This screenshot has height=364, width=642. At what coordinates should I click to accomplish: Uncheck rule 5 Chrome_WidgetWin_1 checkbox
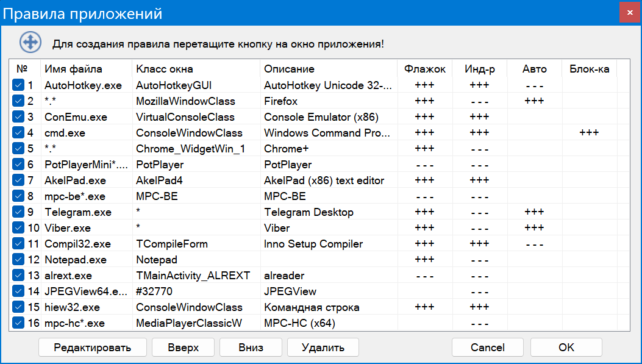click(x=18, y=149)
